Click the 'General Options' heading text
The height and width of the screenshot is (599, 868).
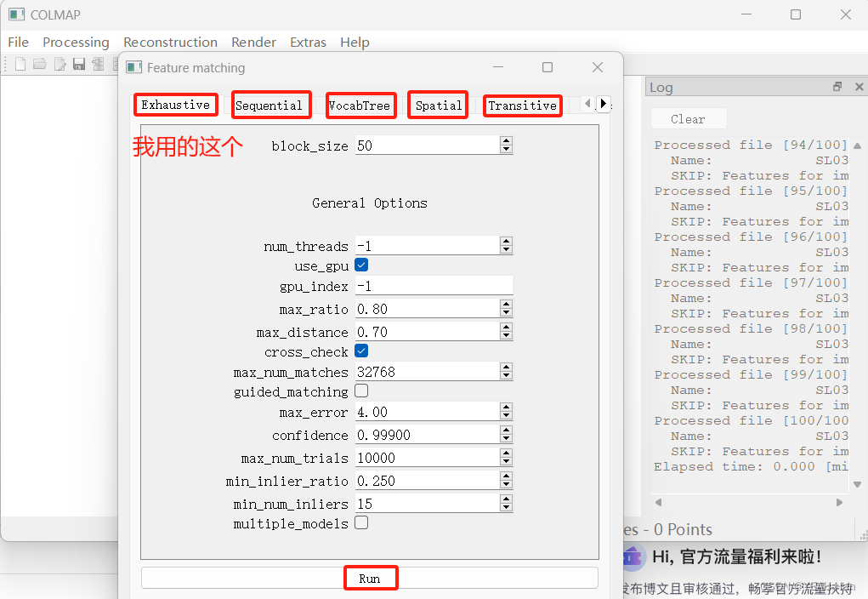(369, 203)
